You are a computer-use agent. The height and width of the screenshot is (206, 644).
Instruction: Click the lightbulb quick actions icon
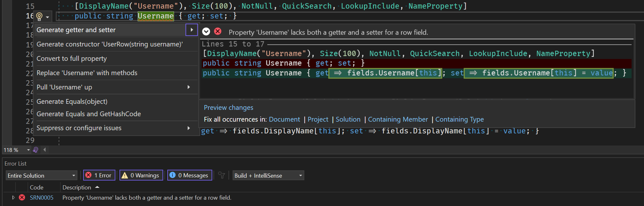pyautogui.click(x=39, y=16)
